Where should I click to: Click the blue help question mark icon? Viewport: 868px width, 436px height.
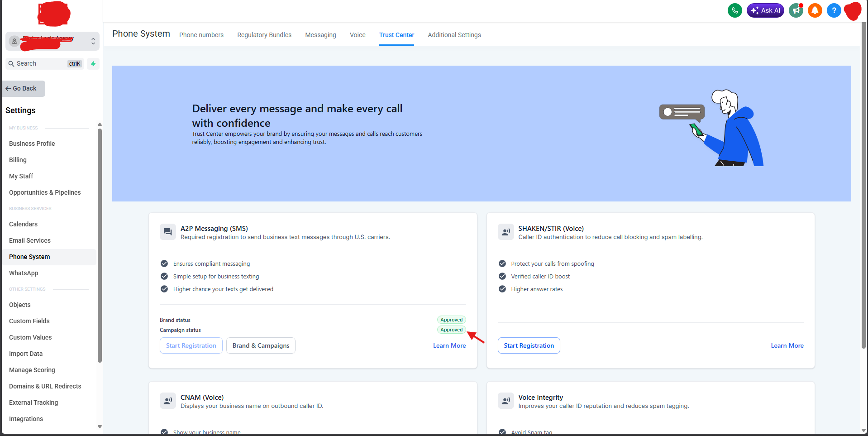(x=834, y=10)
